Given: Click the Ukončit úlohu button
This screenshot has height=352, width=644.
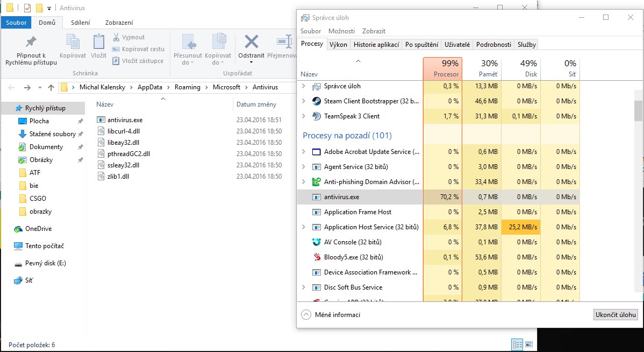Looking at the screenshot, I should tap(616, 315).
